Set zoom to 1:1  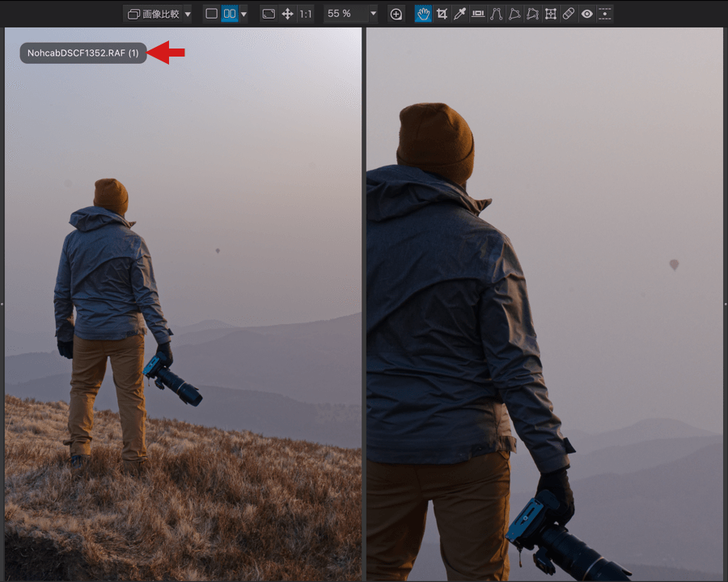click(306, 14)
